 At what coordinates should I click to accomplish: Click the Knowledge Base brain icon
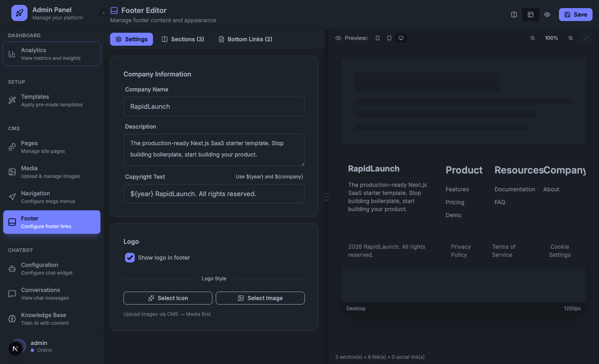point(12,319)
